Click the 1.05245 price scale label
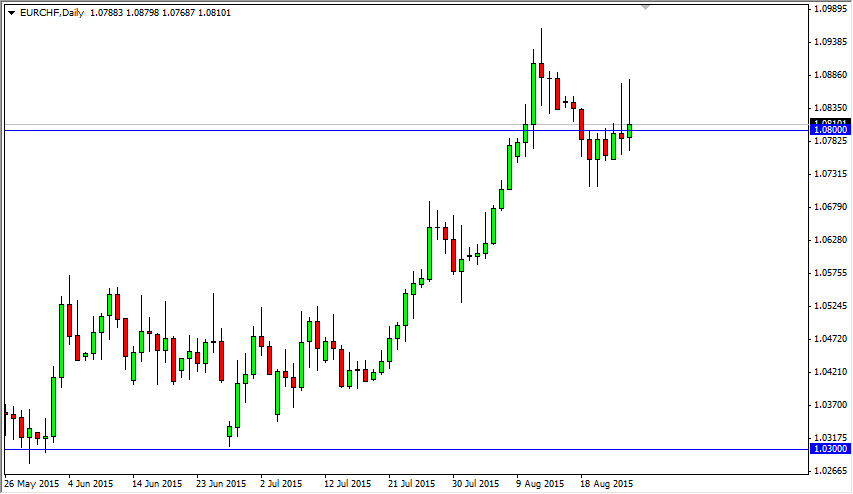 [x=831, y=306]
